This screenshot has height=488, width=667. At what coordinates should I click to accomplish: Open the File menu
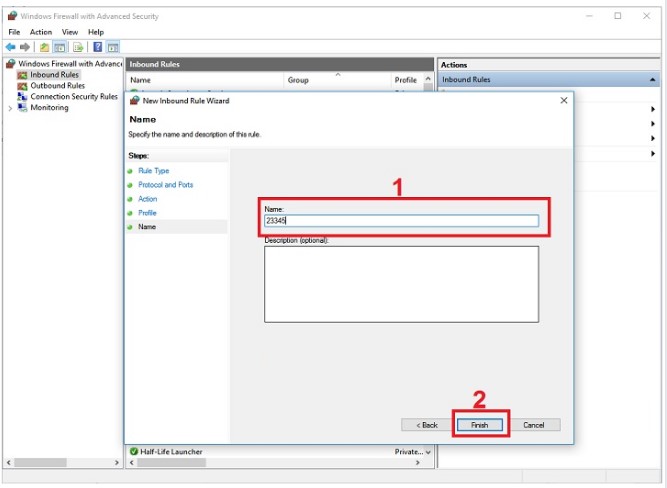point(14,32)
